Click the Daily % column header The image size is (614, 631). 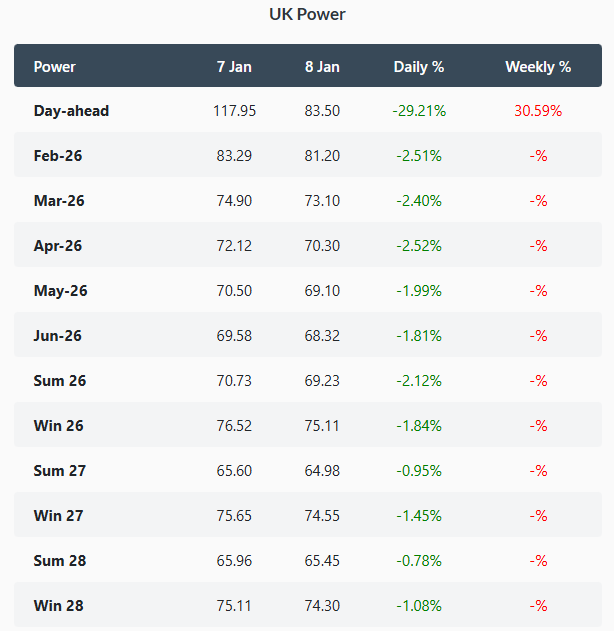coord(419,67)
